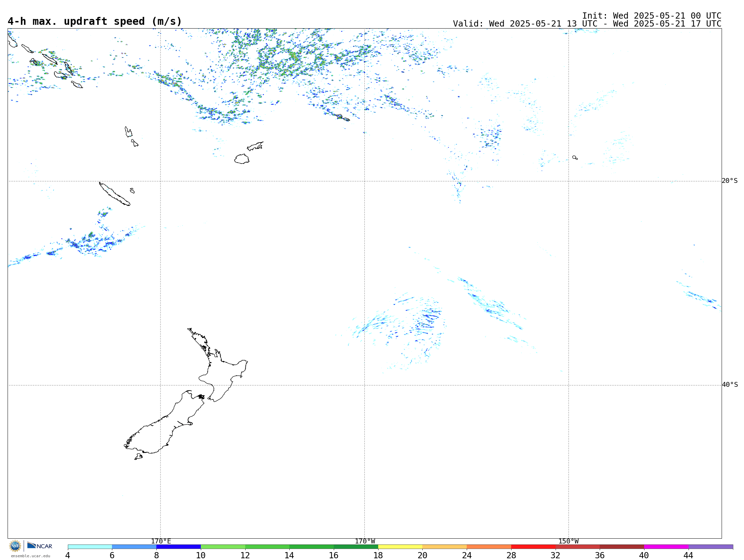The width and height of the screenshot is (744, 560).
Task: Click the 170°W longitude label
Action: [365, 541]
